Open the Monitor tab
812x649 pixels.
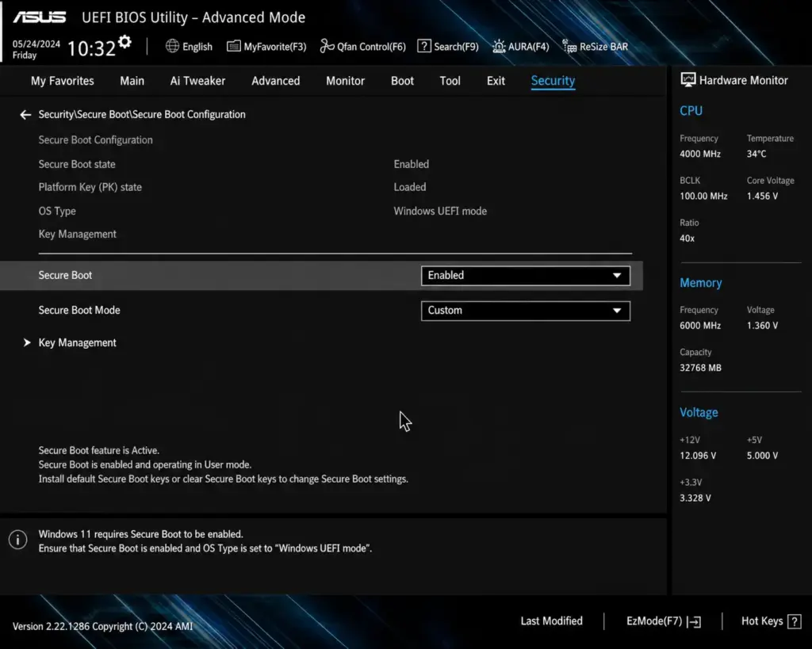pyautogui.click(x=346, y=81)
